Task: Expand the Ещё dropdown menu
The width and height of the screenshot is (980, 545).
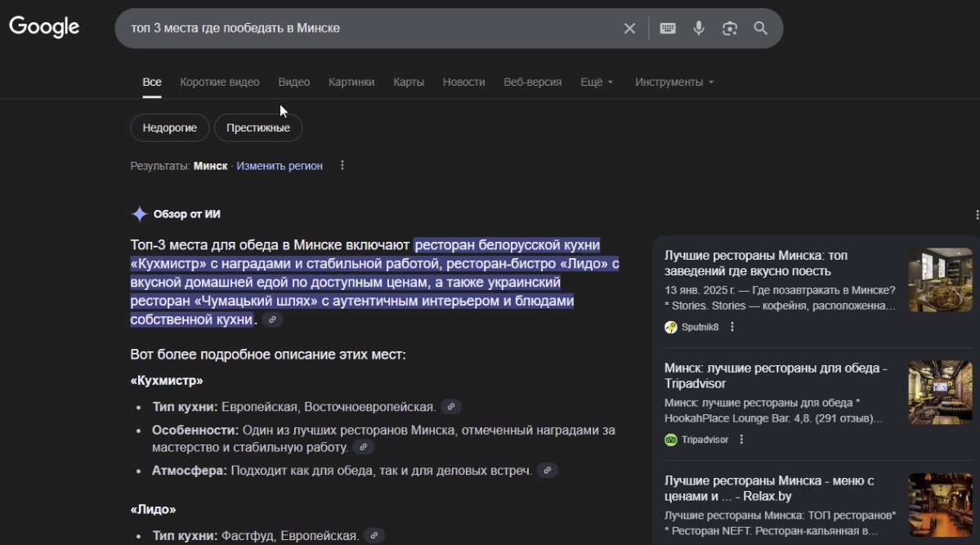Action: pos(596,83)
